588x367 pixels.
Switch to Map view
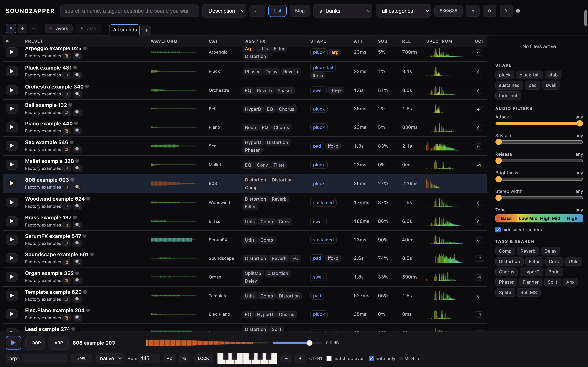pyautogui.click(x=300, y=11)
